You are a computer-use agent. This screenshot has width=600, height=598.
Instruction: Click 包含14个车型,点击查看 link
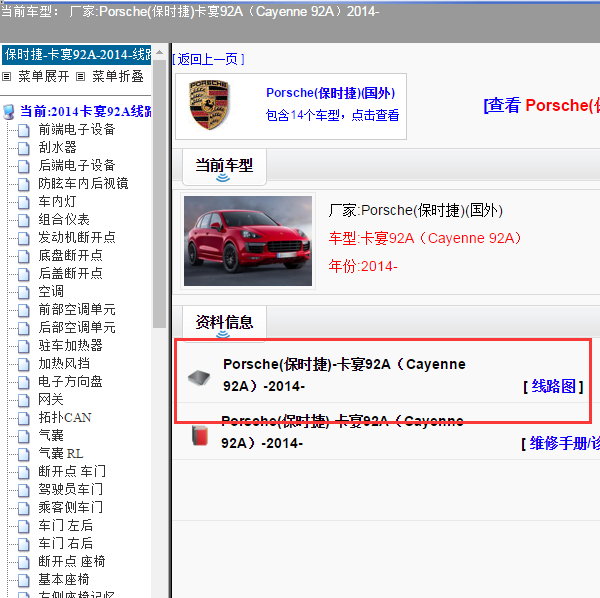pos(333,115)
